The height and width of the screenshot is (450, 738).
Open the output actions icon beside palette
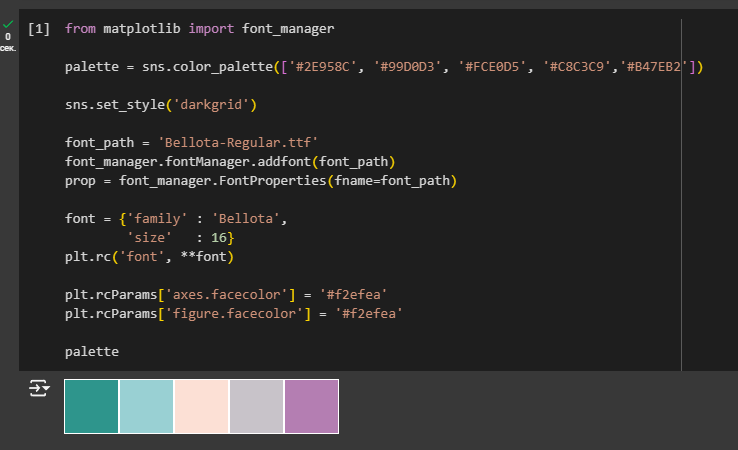point(39,389)
